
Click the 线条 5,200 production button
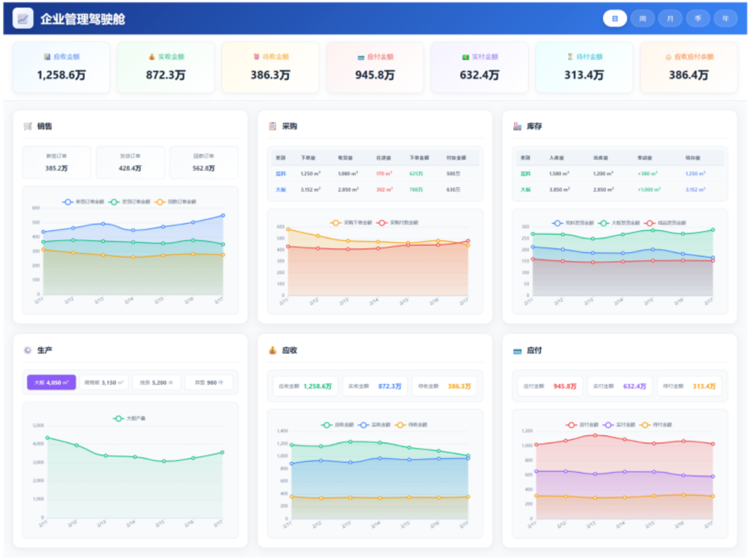coord(156,383)
